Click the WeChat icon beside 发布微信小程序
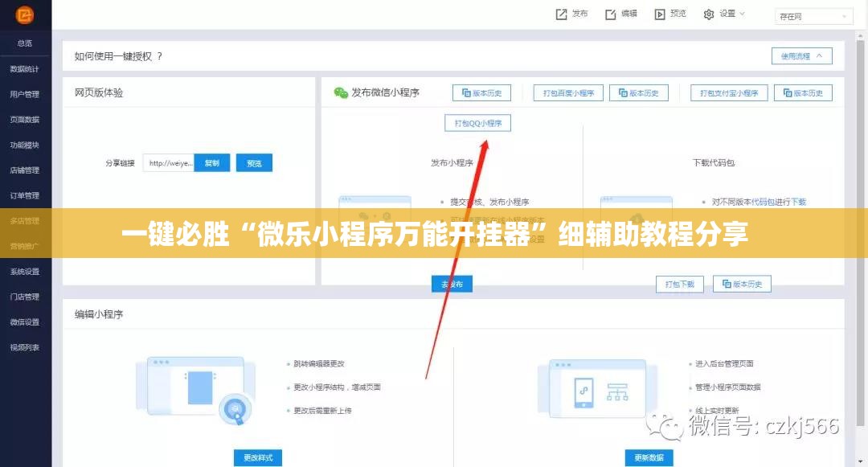Image resolution: width=868 pixels, height=467 pixels. [x=341, y=92]
